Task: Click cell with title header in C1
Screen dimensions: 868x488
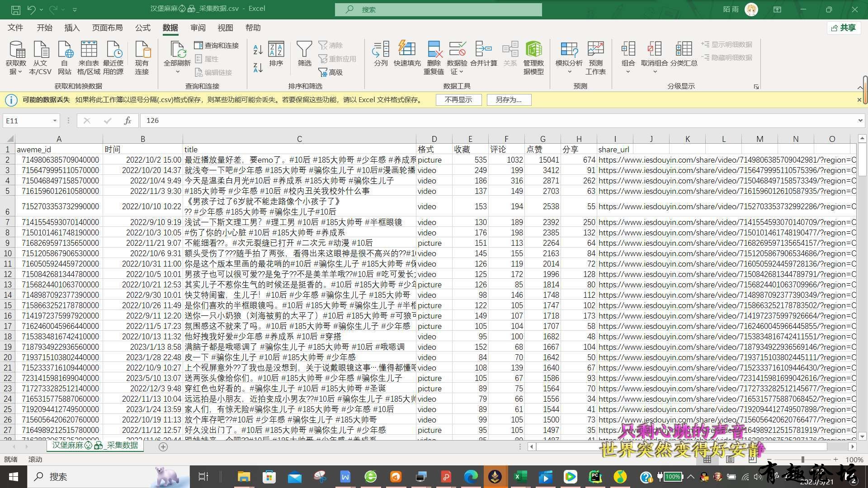Action: pyautogui.click(x=299, y=149)
